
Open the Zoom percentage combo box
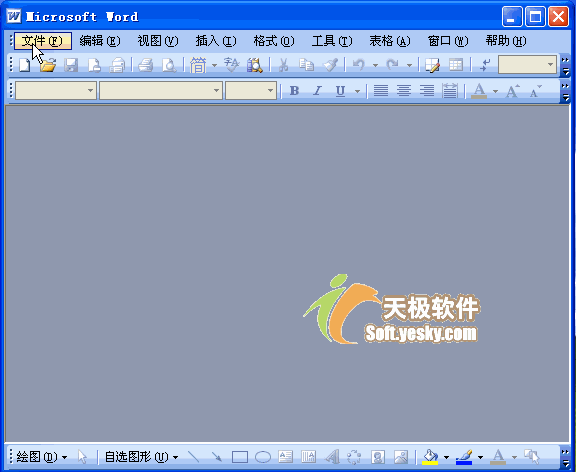coord(527,65)
